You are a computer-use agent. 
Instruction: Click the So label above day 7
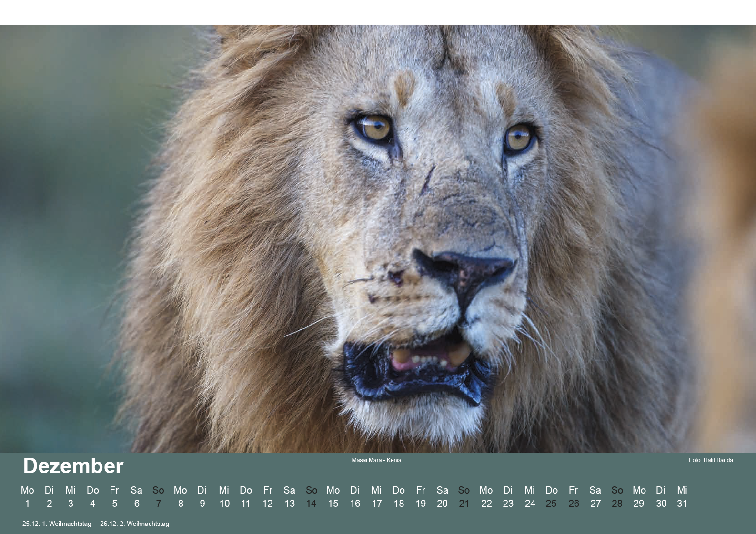click(x=158, y=490)
